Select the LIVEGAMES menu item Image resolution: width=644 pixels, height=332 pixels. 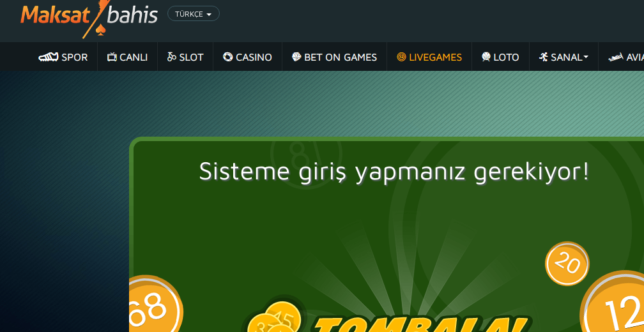point(429,57)
